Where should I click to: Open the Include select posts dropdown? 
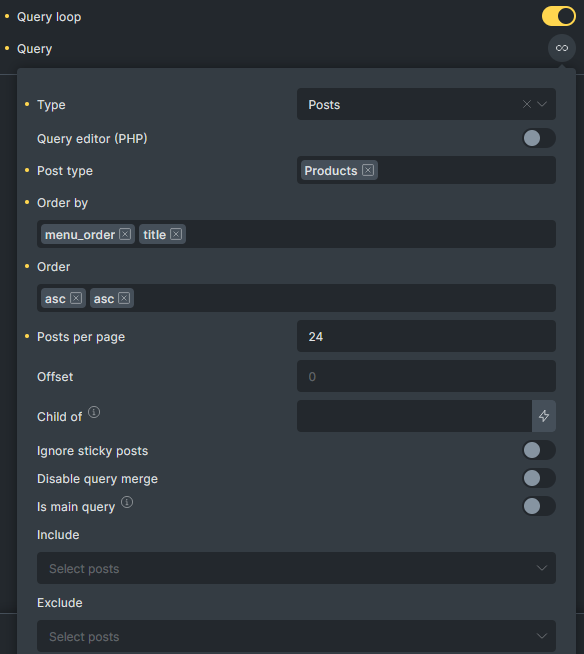coord(296,568)
